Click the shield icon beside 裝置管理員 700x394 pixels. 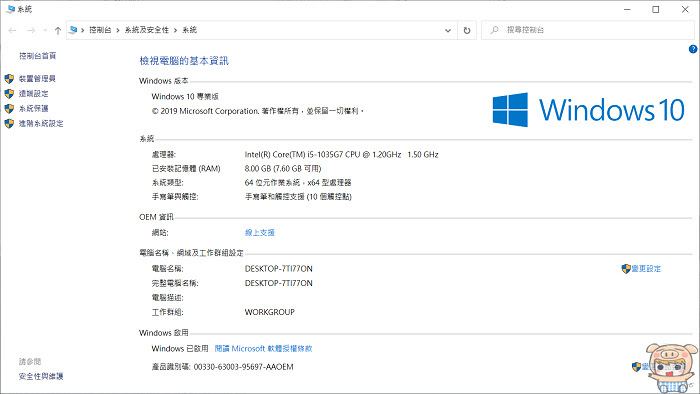9,79
